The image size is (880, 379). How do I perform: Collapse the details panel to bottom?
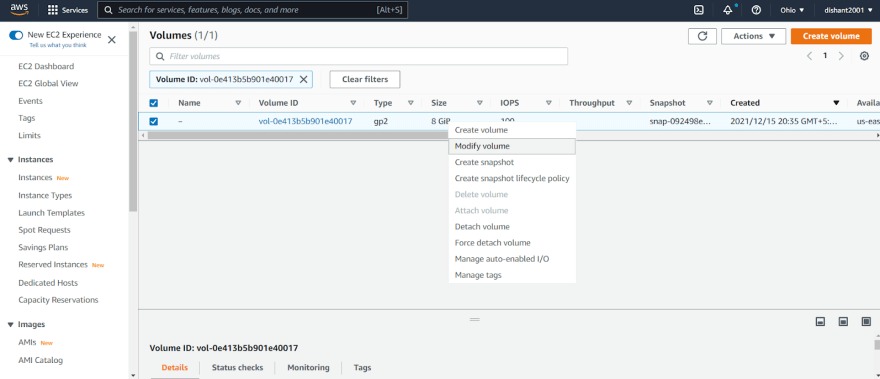(820, 322)
